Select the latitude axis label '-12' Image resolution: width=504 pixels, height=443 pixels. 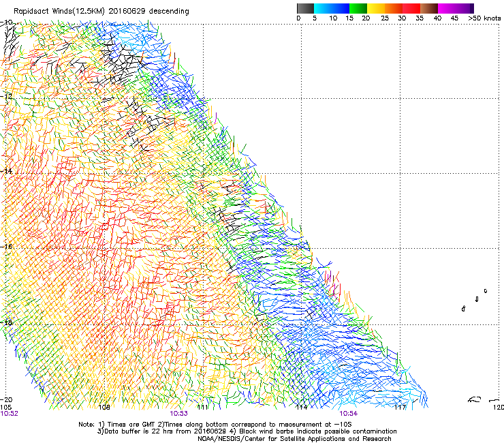click(x=6, y=96)
